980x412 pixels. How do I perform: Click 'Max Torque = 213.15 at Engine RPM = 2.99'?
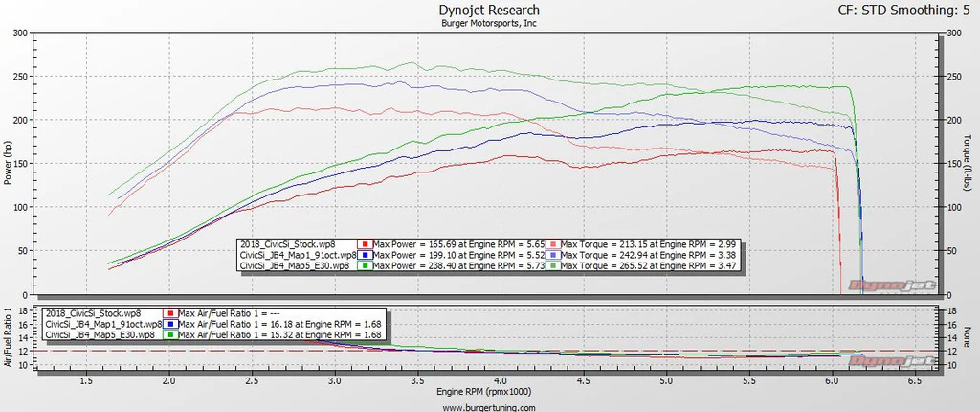[648, 244]
